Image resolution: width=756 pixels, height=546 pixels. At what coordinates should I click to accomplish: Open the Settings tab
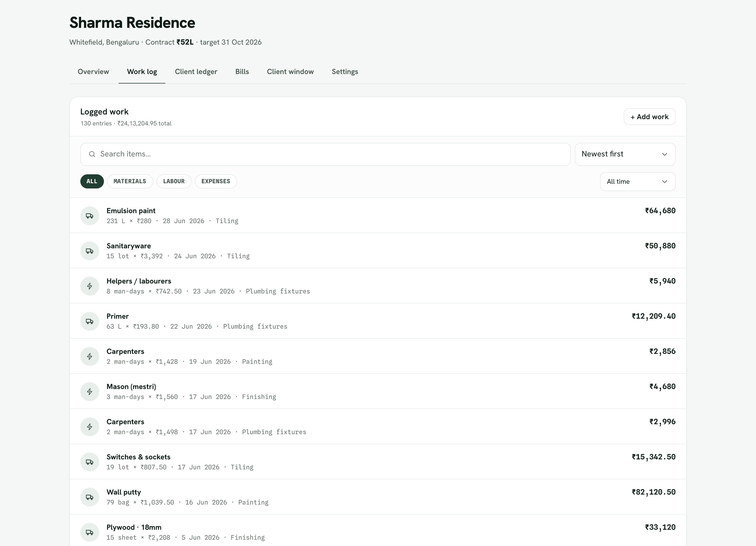point(345,72)
